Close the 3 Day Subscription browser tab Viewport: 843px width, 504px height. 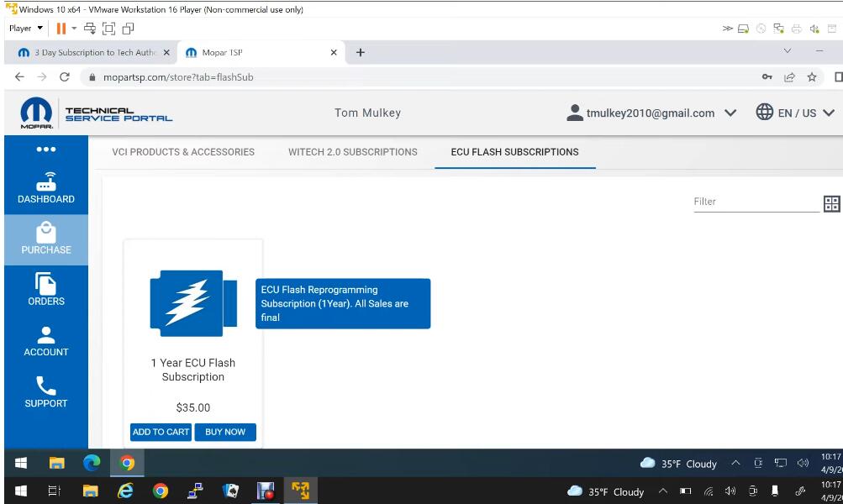point(166,53)
